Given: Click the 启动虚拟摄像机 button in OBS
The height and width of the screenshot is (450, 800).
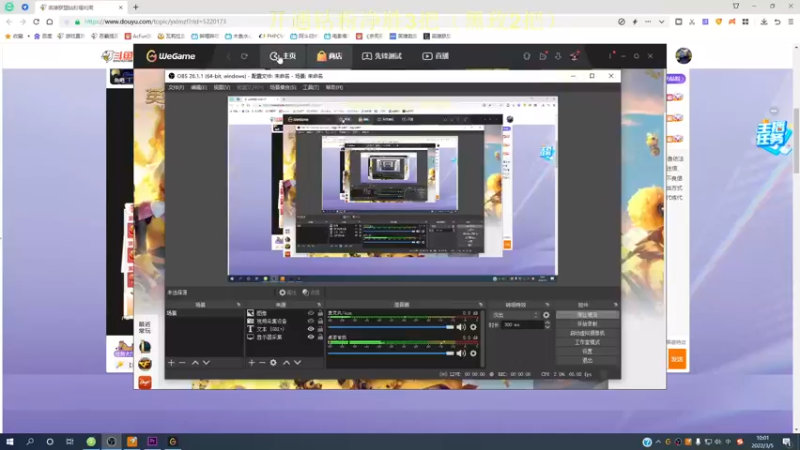Looking at the screenshot, I should (x=587, y=333).
